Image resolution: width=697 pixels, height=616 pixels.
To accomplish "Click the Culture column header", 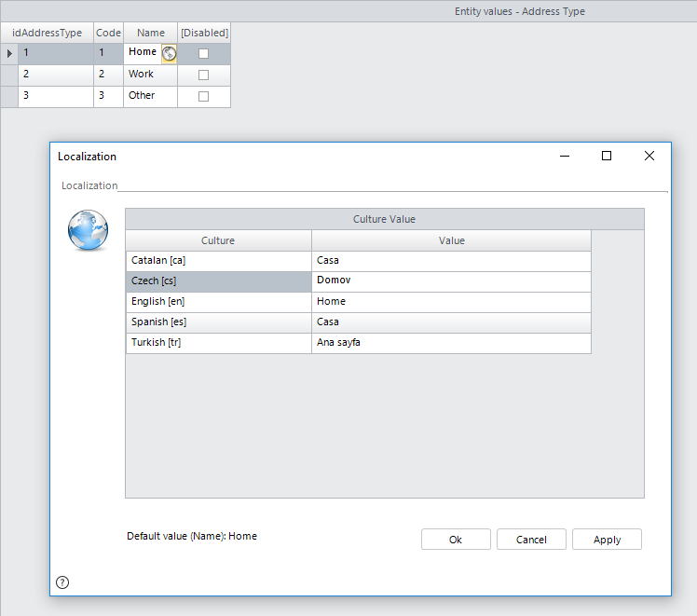I will point(218,240).
